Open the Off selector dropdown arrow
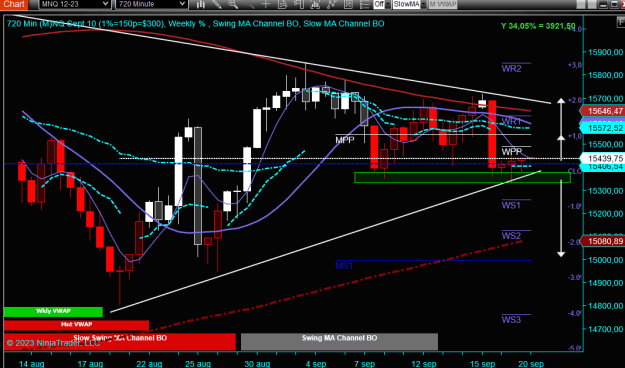625x368 pixels. tap(387, 4)
